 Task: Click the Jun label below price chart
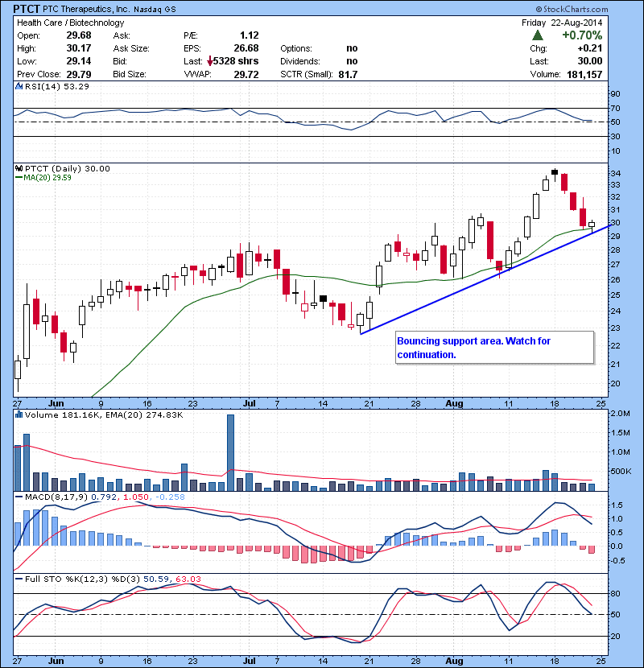(56, 403)
